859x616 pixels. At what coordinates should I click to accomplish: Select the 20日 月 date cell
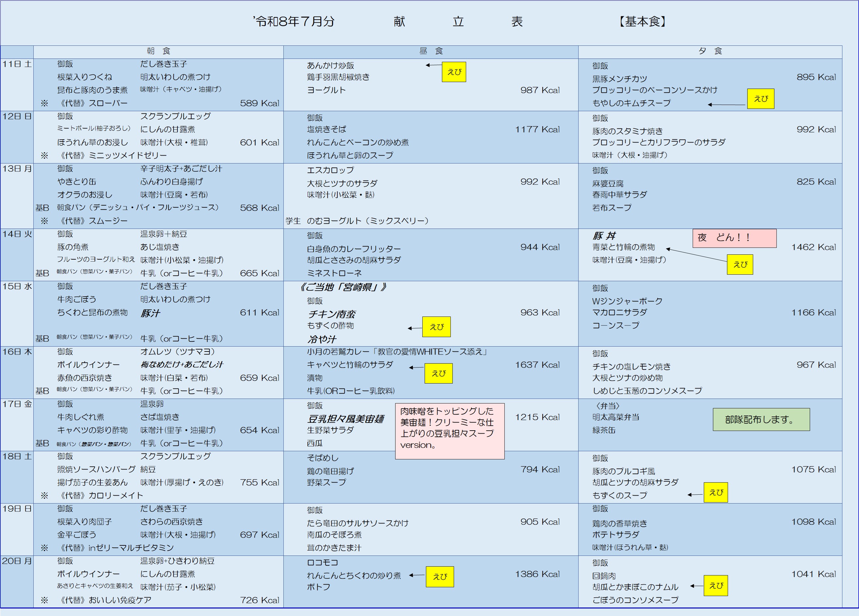[x=17, y=582]
